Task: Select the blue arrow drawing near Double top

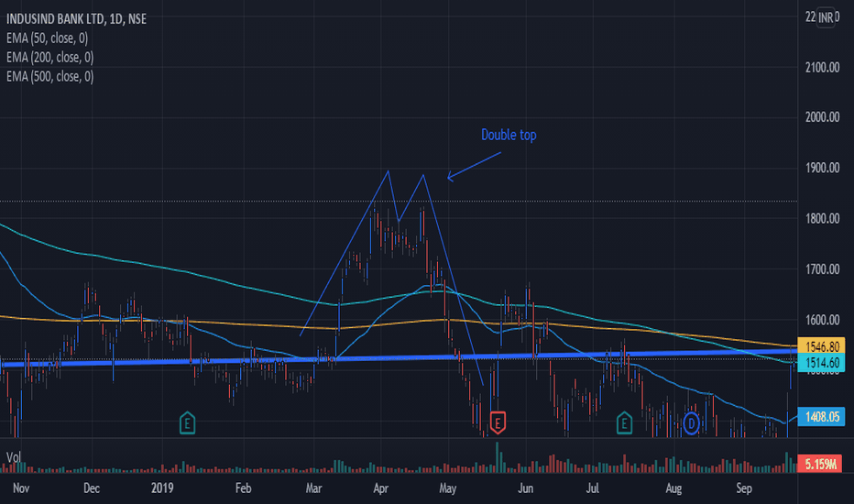Action: point(474,165)
